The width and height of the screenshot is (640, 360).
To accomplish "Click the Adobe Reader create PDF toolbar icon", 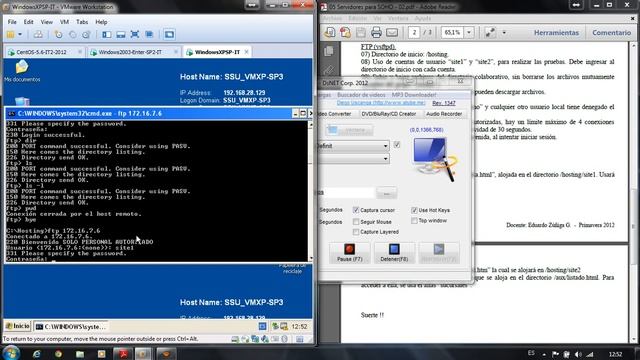I will coord(329,32).
